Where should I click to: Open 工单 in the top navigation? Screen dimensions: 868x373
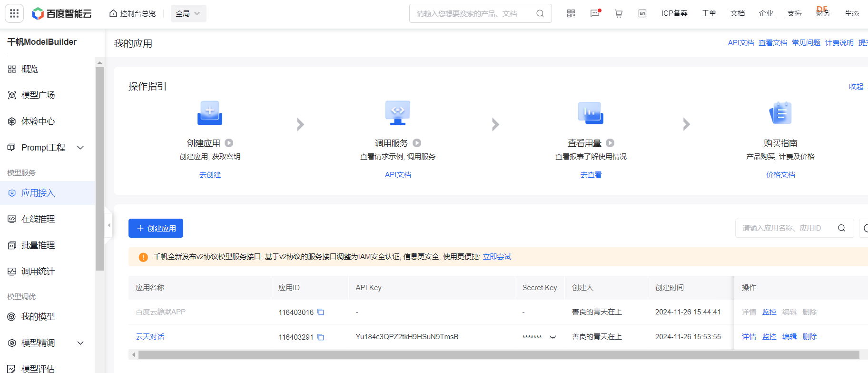coord(709,13)
